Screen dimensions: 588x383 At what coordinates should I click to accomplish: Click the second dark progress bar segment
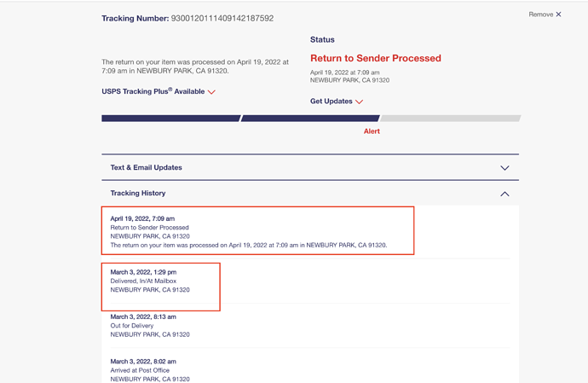point(309,119)
